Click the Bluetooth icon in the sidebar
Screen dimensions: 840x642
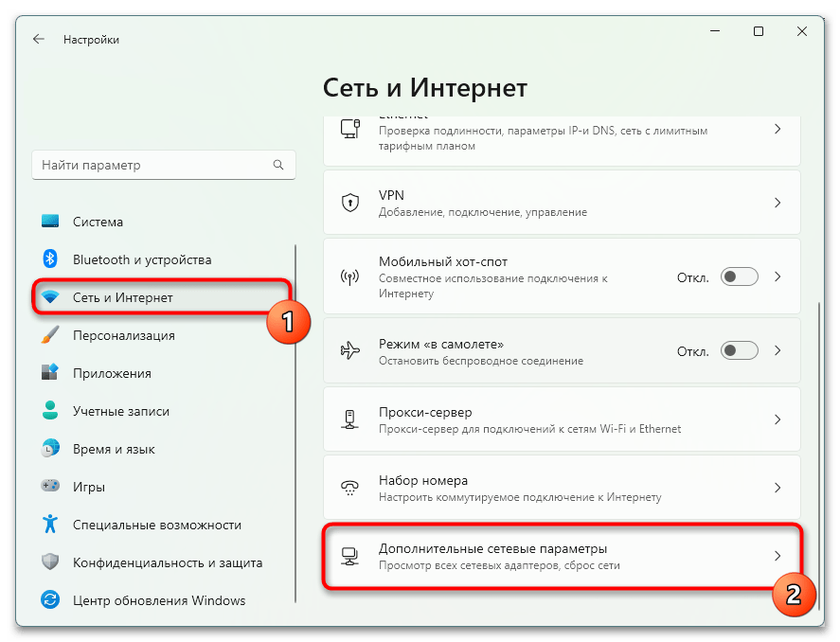tap(50, 259)
